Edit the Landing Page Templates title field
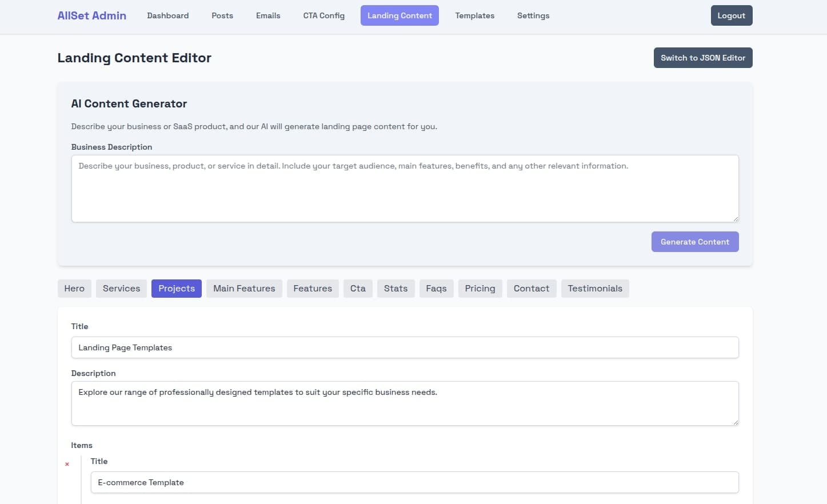Image resolution: width=827 pixels, height=504 pixels. (x=405, y=347)
